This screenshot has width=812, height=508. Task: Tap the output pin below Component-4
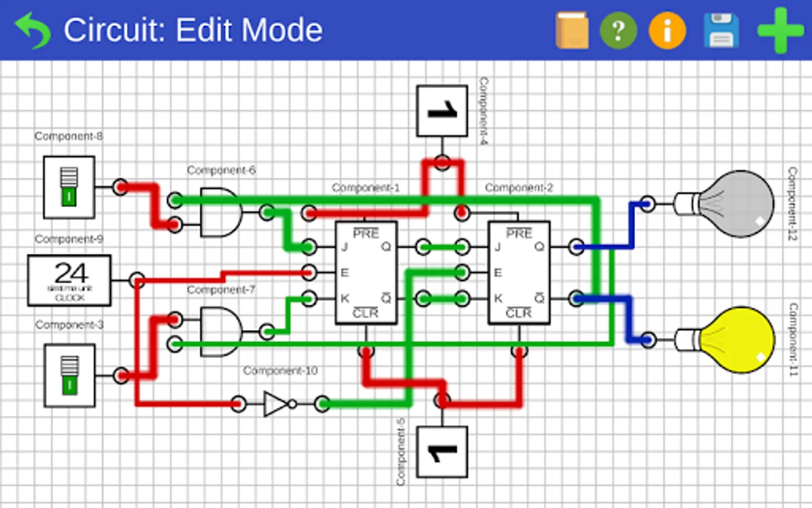coord(442,163)
